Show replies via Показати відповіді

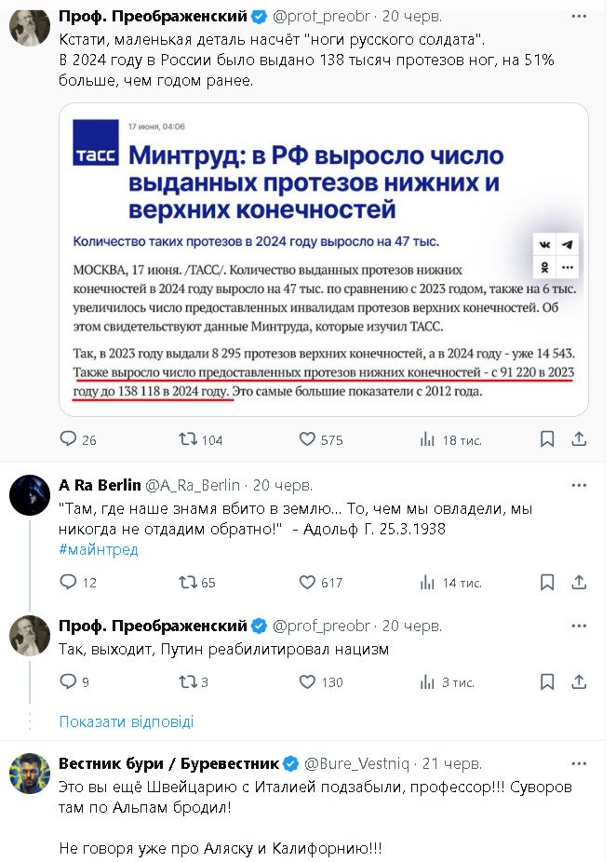tap(126, 721)
